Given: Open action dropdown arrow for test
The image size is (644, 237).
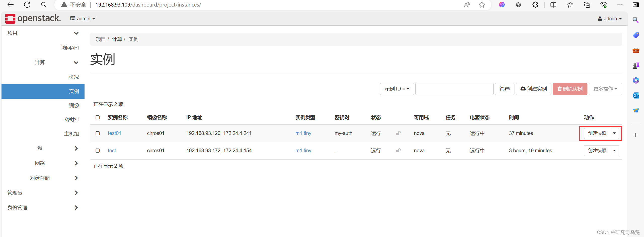Looking at the screenshot, I should coord(614,151).
